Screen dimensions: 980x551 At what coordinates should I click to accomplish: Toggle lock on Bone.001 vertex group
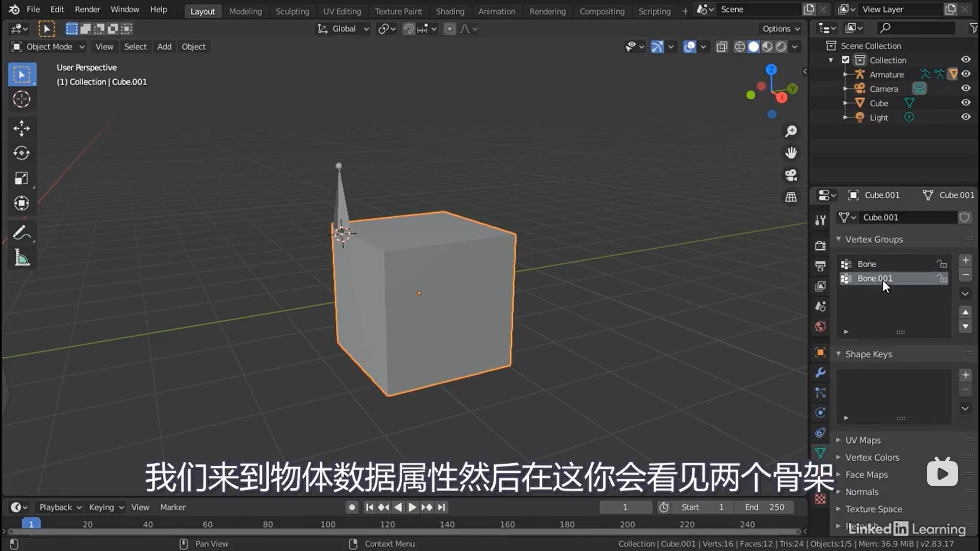[942, 279]
